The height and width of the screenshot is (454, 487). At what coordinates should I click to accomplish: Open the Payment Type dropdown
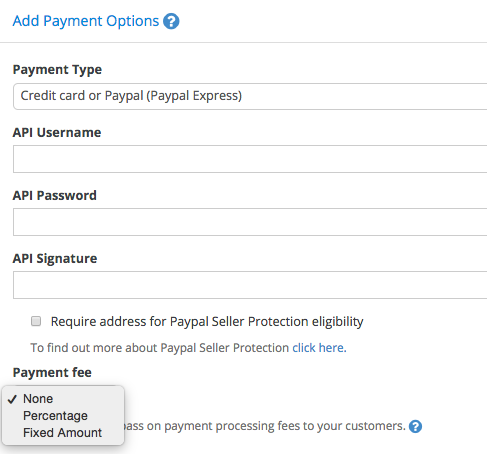(250, 96)
